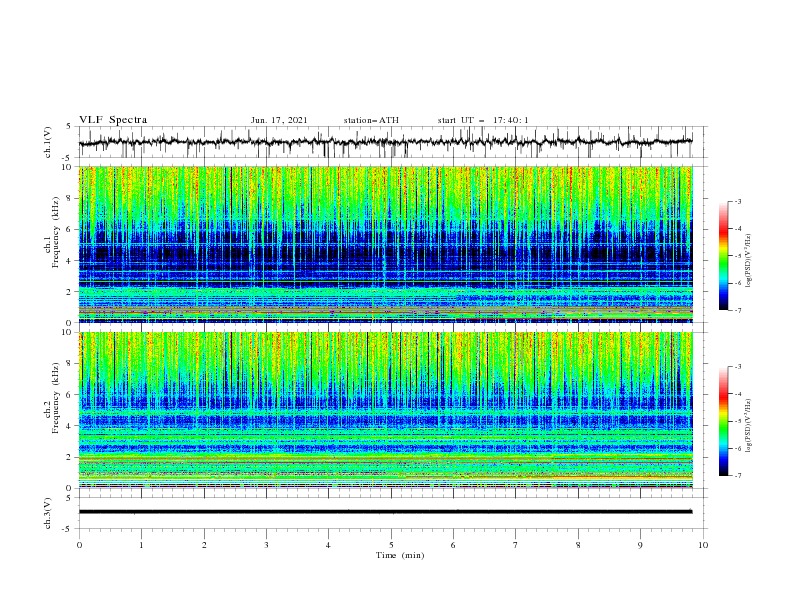The height and width of the screenshot is (612, 792).
Task: Select the "start UT = 17:40: 1" text
Action: click(483, 120)
